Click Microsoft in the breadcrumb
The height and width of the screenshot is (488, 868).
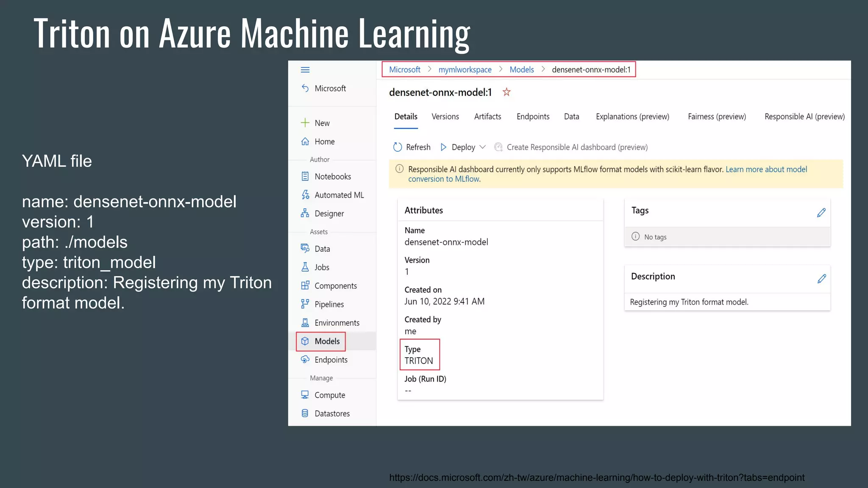405,69
